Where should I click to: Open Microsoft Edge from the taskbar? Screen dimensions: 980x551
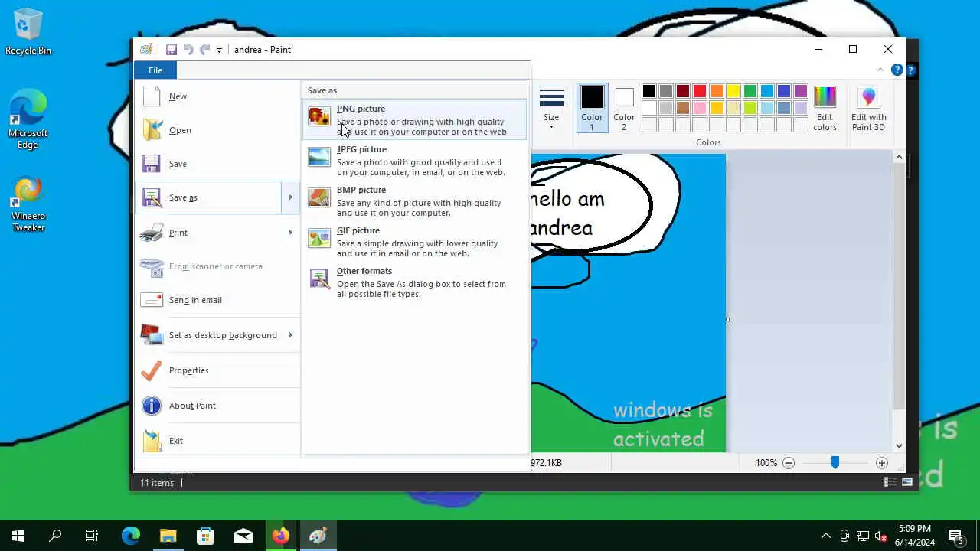pos(131,536)
